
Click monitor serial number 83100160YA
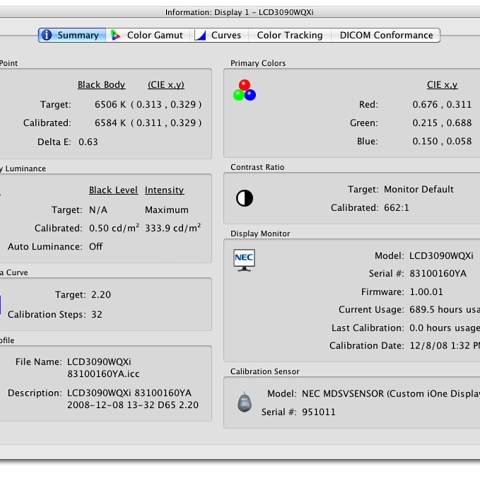click(438, 274)
